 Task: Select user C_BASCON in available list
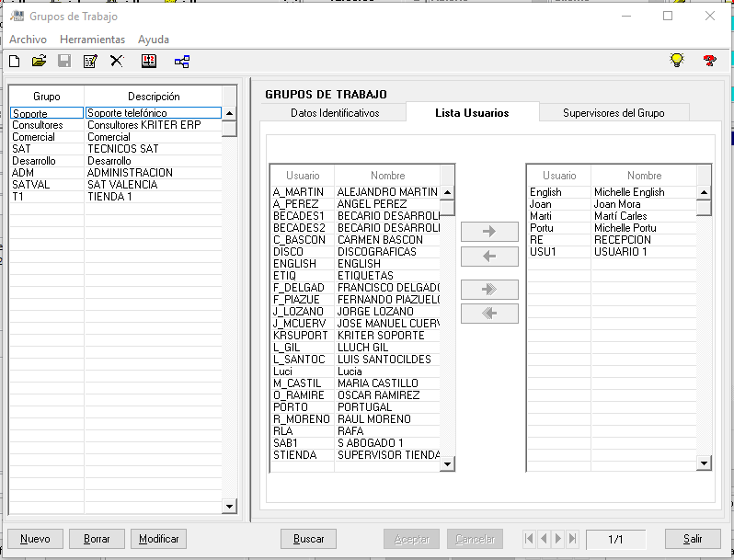coord(355,239)
